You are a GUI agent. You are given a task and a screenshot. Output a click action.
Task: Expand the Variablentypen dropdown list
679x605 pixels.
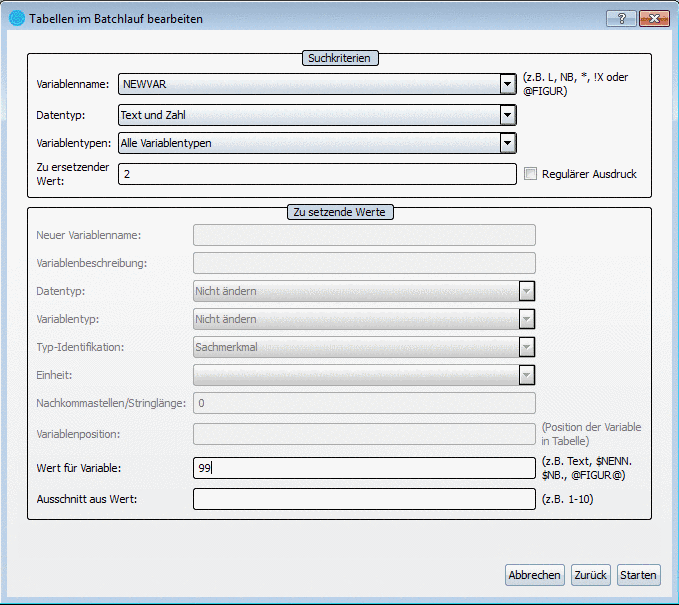(508, 143)
